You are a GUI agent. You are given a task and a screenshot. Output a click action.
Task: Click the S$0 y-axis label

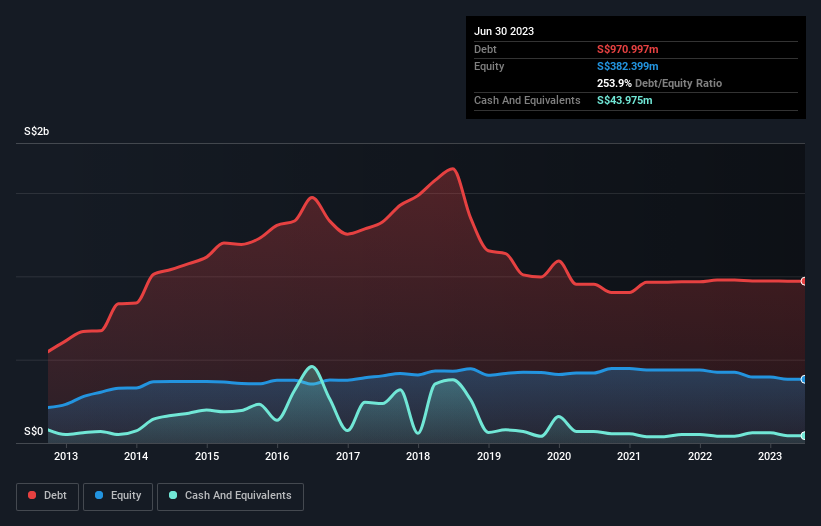[x=34, y=431]
